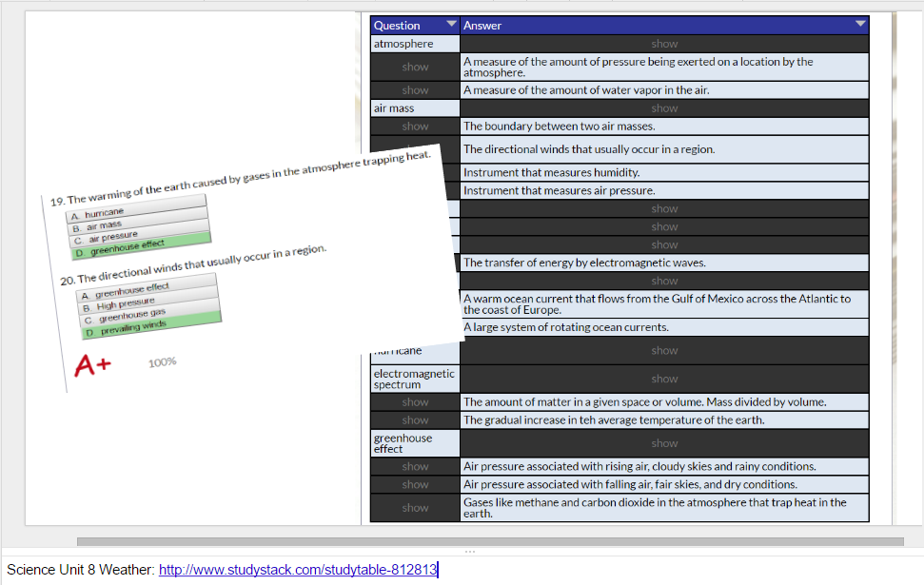
Task: Reveal the hidden answer for hurricane
Action: click(664, 351)
